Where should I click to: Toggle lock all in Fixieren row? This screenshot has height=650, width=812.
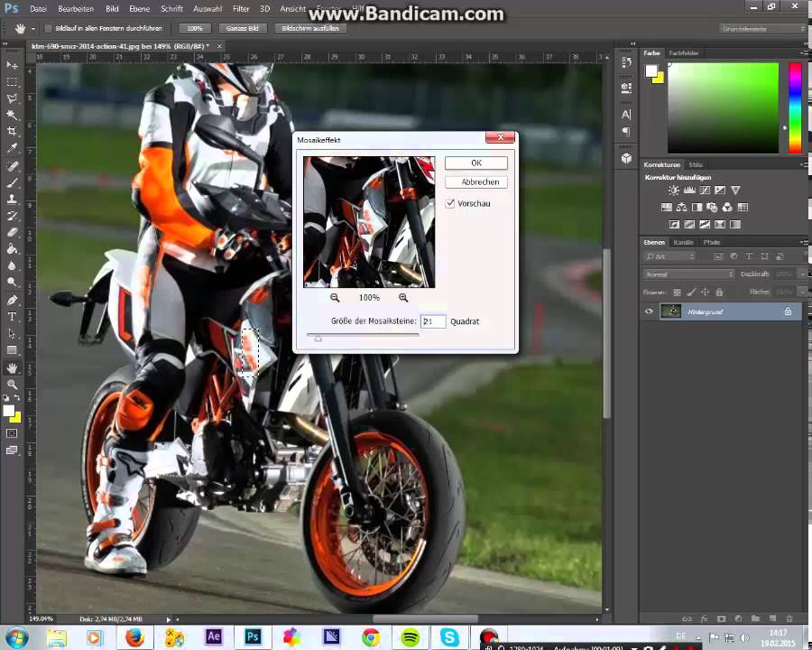coord(719,292)
